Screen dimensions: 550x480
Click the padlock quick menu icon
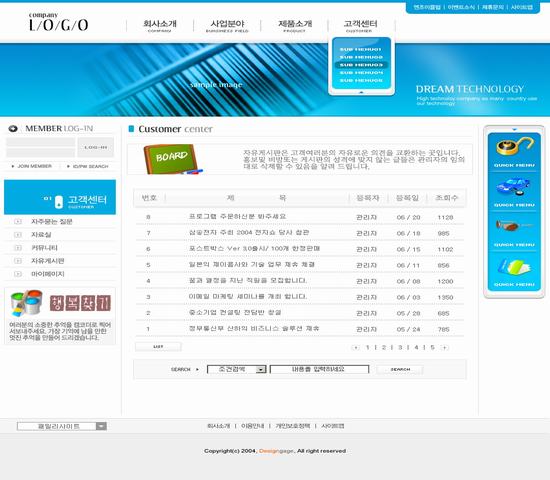[x=514, y=147]
